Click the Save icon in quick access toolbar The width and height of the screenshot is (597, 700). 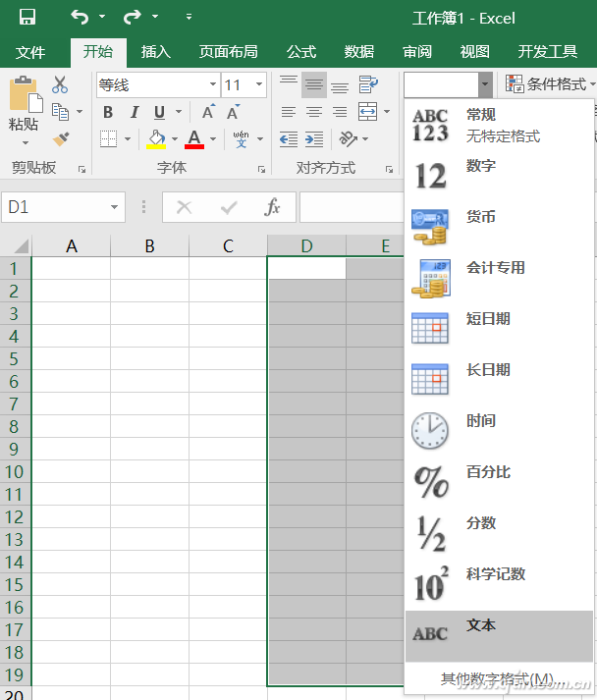tap(27, 17)
